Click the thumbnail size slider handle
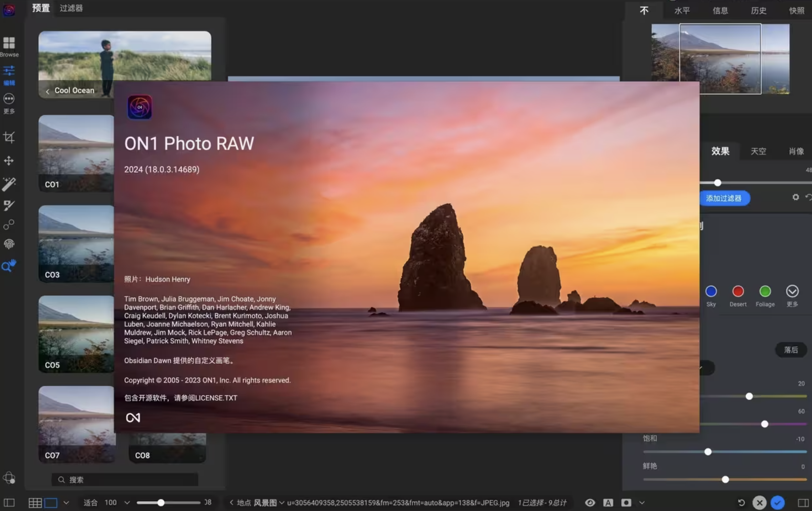 tap(161, 503)
